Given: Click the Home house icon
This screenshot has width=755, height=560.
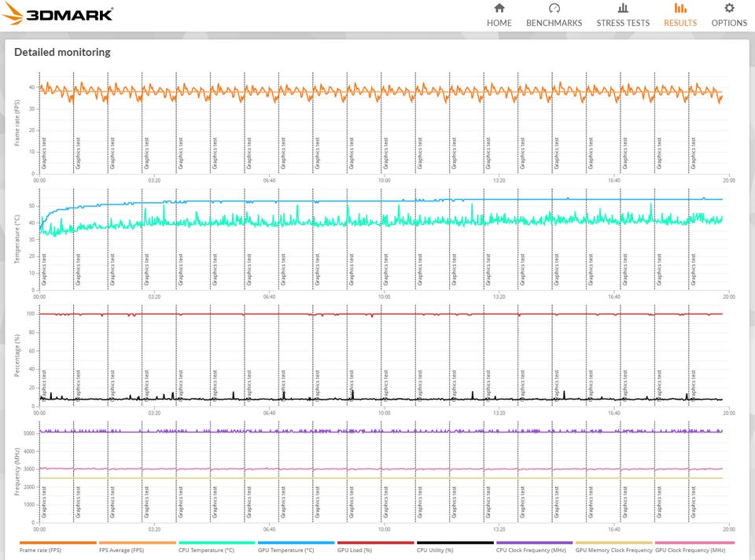Looking at the screenshot, I should point(499,9).
